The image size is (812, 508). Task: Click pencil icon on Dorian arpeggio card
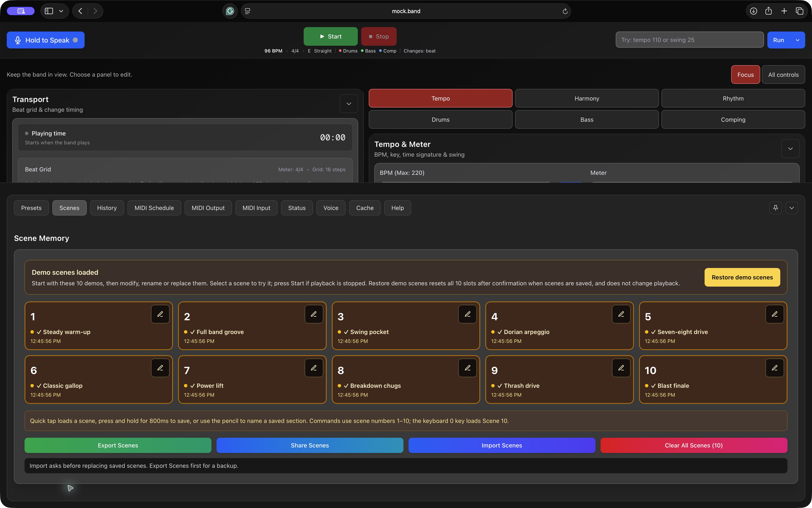coord(621,314)
